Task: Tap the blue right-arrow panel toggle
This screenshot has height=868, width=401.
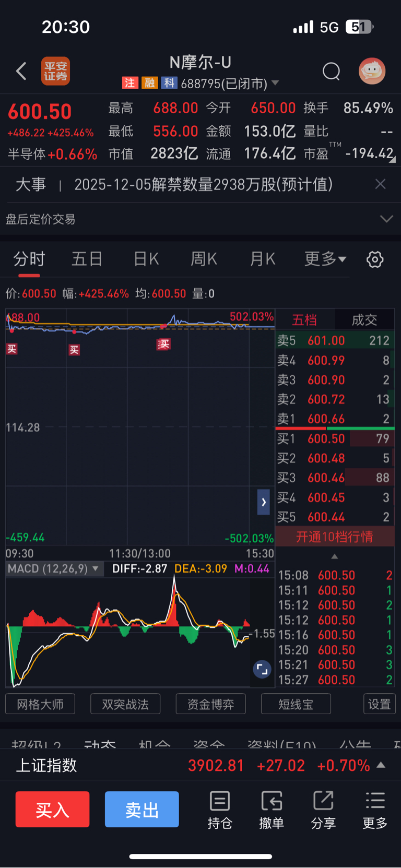Action: tap(264, 502)
